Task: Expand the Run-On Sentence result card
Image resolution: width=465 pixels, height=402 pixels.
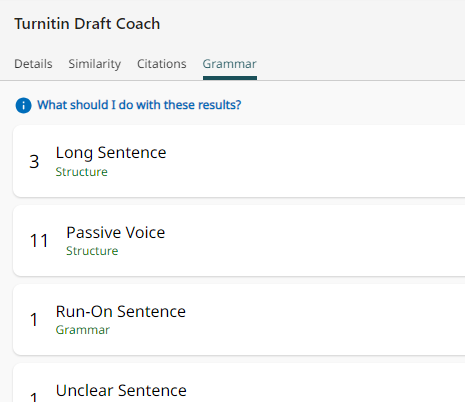Action: click(x=239, y=319)
